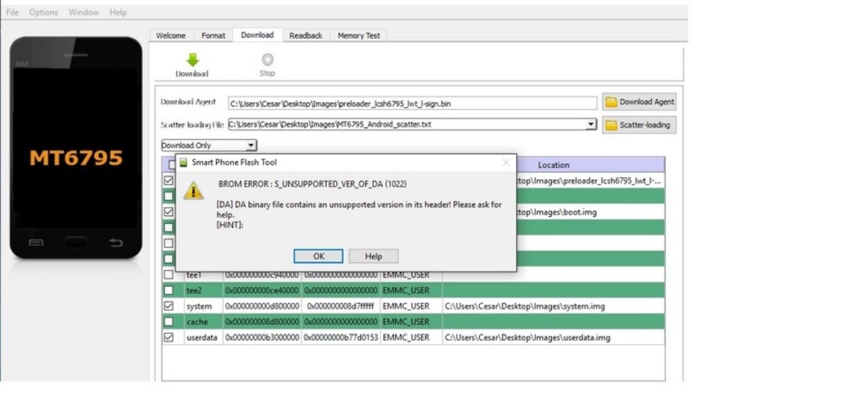
Task: Open the Options menu
Action: click(44, 12)
